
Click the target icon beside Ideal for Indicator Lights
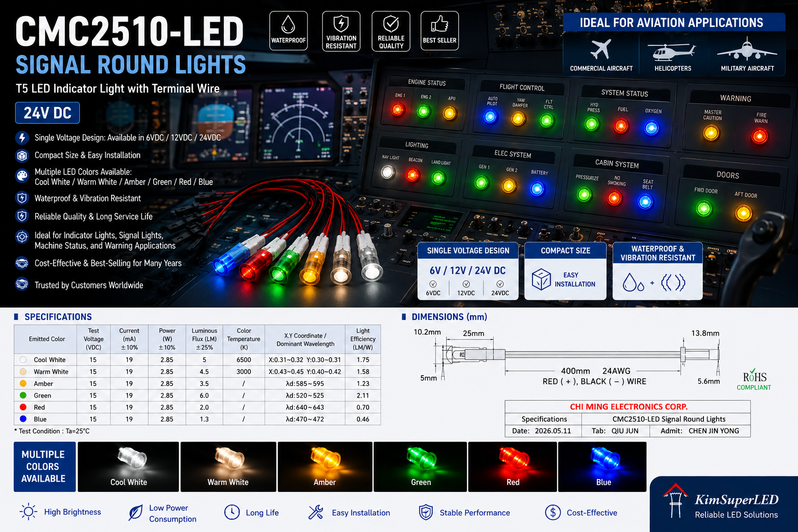point(22,237)
